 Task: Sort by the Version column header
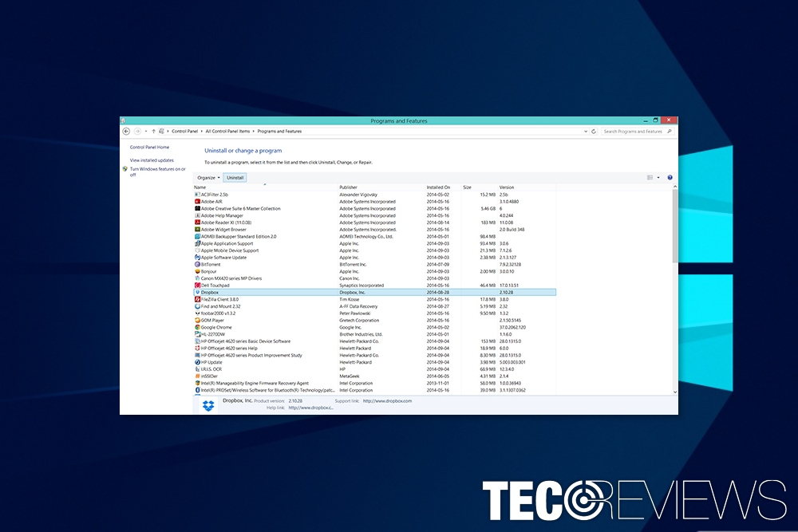tap(527, 187)
